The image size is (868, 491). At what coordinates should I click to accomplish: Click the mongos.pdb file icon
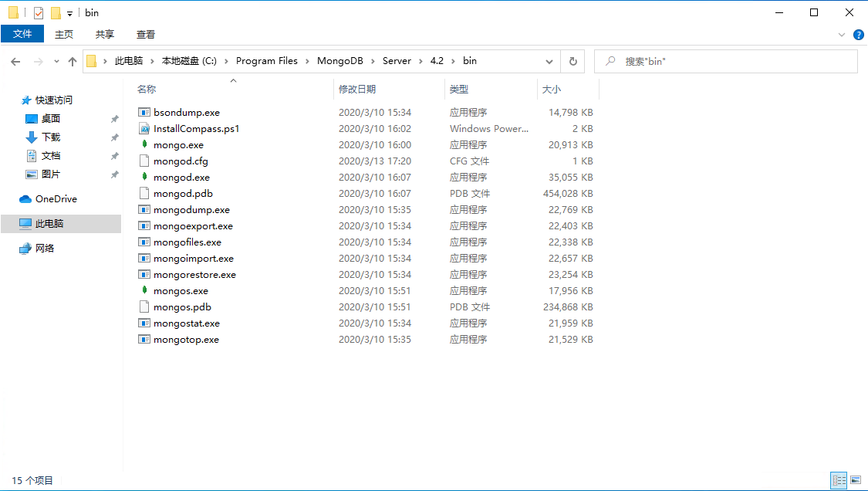point(144,307)
